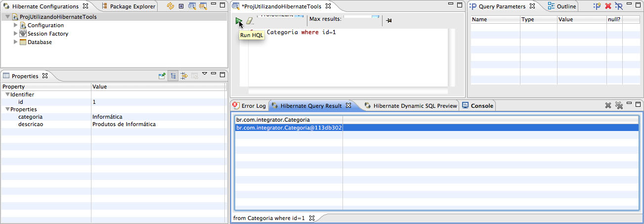
Task: Close the Hibernate Configurations view tab
Action: coord(86,6)
